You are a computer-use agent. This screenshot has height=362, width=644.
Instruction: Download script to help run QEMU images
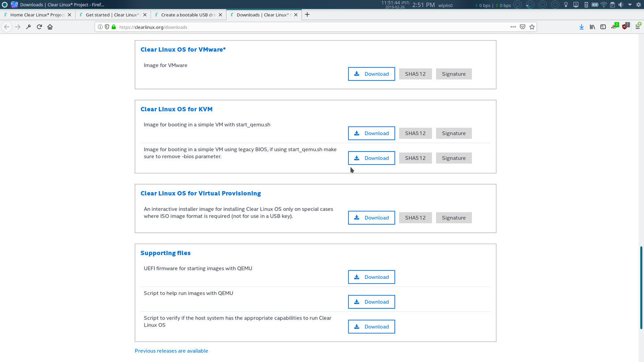click(x=371, y=302)
